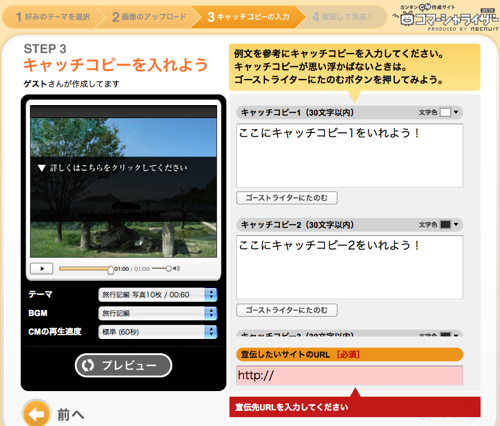Click the orange back arrow icon
The width and height of the screenshot is (500, 426).
coord(36,414)
